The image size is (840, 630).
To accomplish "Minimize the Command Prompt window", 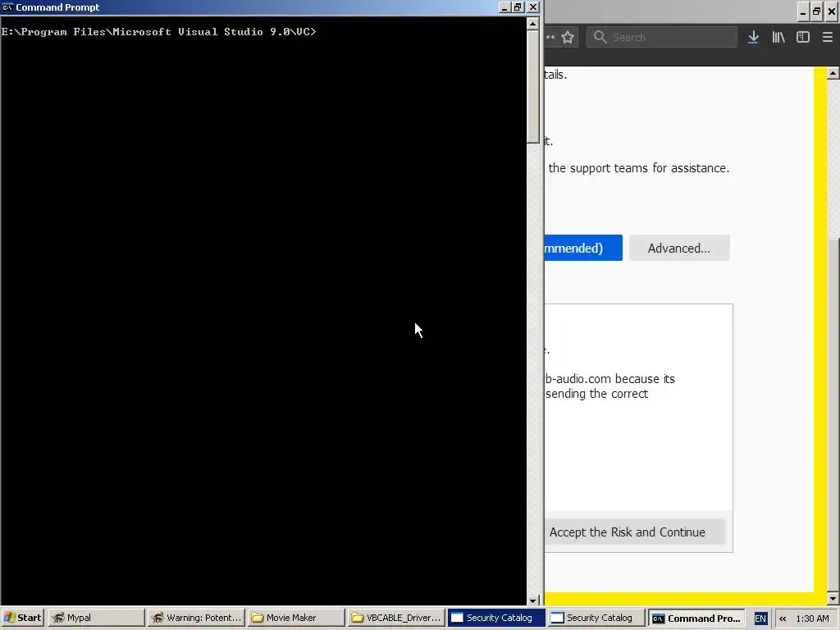I will [x=504, y=7].
